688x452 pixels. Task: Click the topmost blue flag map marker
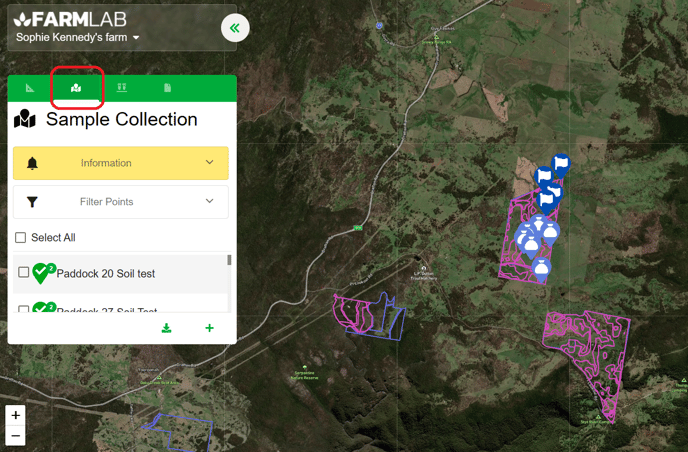click(x=561, y=161)
